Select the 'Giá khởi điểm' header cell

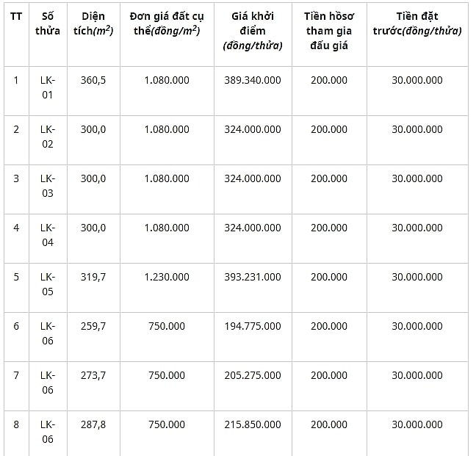coord(253,31)
